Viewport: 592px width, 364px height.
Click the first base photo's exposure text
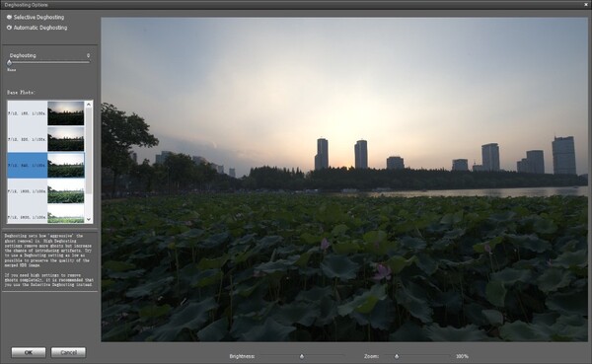click(27, 112)
